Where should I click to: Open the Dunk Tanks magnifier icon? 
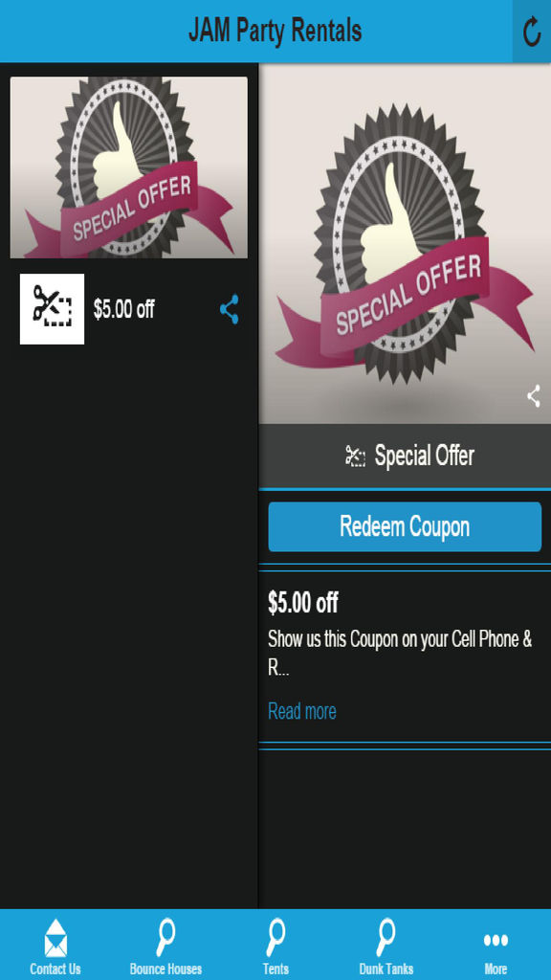[386, 938]
